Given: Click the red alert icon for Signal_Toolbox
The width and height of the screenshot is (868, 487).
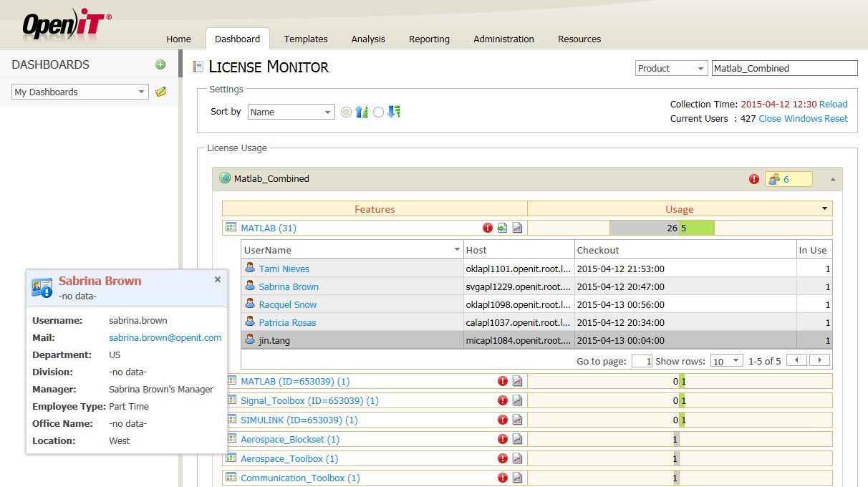Looking at the screenshot, I should pos(503,400).
